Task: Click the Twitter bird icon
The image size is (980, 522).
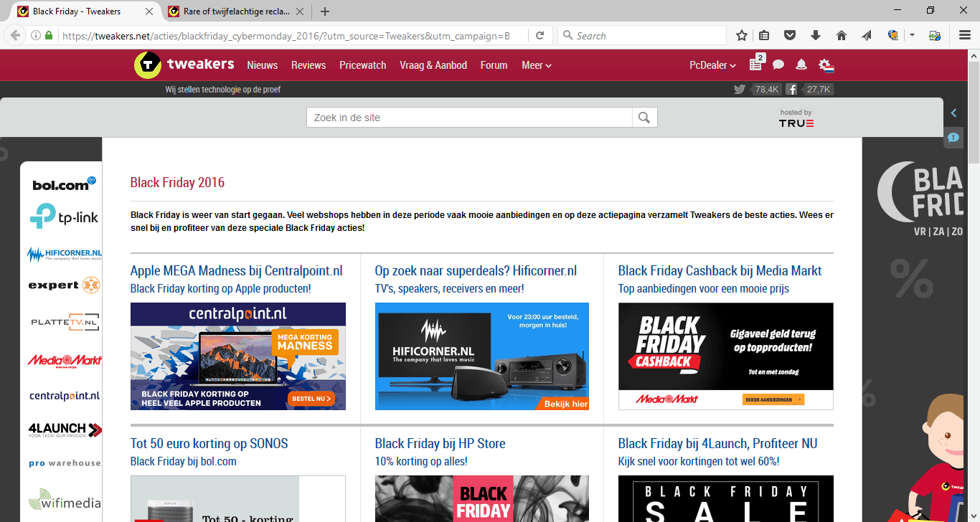Action: pos(740,90)
